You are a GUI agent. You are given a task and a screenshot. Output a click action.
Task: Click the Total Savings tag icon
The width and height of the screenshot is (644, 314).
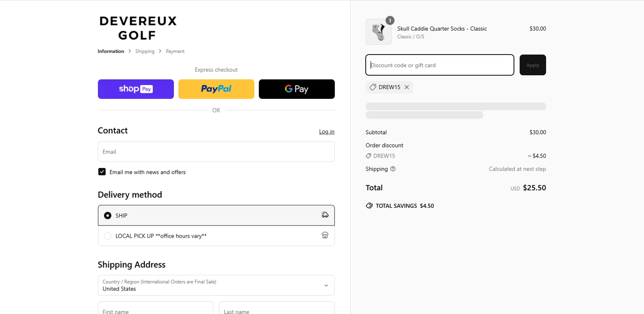[x=369, y=206]
